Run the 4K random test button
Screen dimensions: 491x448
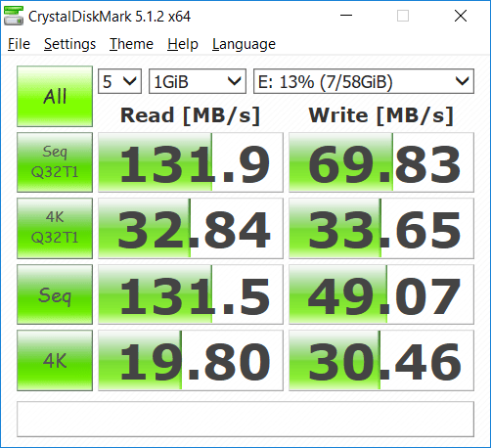(x=55, y=360)
